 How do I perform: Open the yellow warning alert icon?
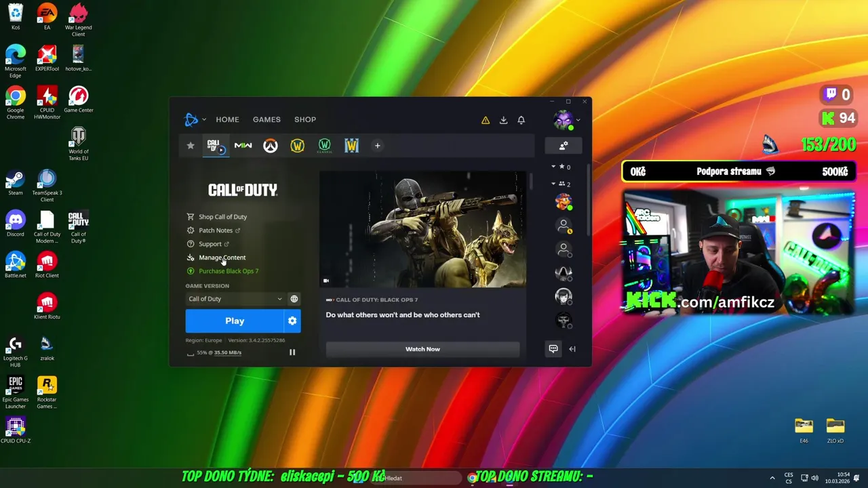point(486,120)
